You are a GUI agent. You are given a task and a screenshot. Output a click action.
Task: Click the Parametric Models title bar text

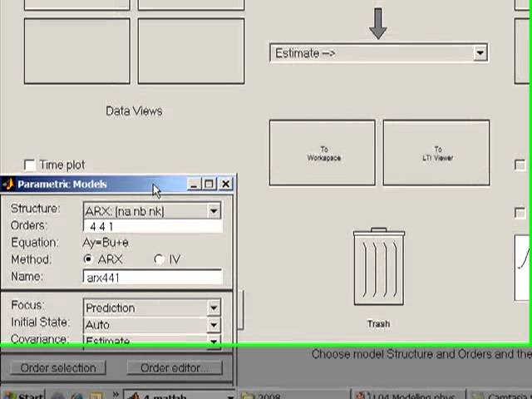[x=62, y=185]
